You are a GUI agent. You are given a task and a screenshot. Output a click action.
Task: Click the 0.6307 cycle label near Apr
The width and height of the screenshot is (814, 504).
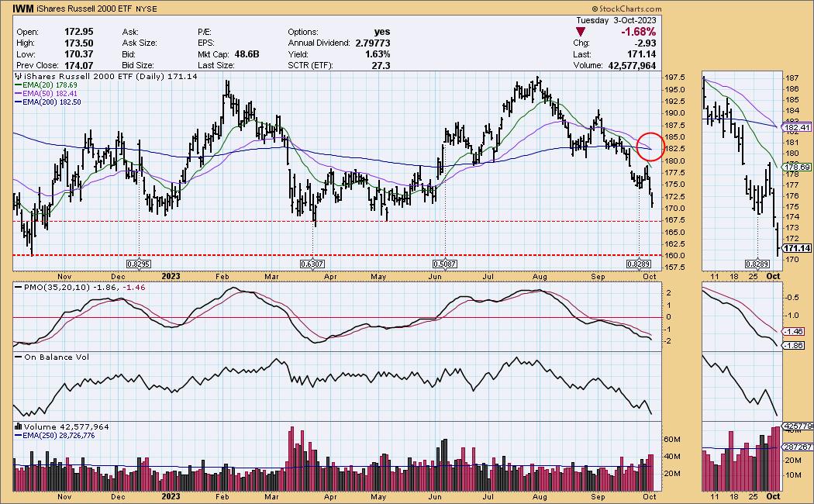click(312, 264)
